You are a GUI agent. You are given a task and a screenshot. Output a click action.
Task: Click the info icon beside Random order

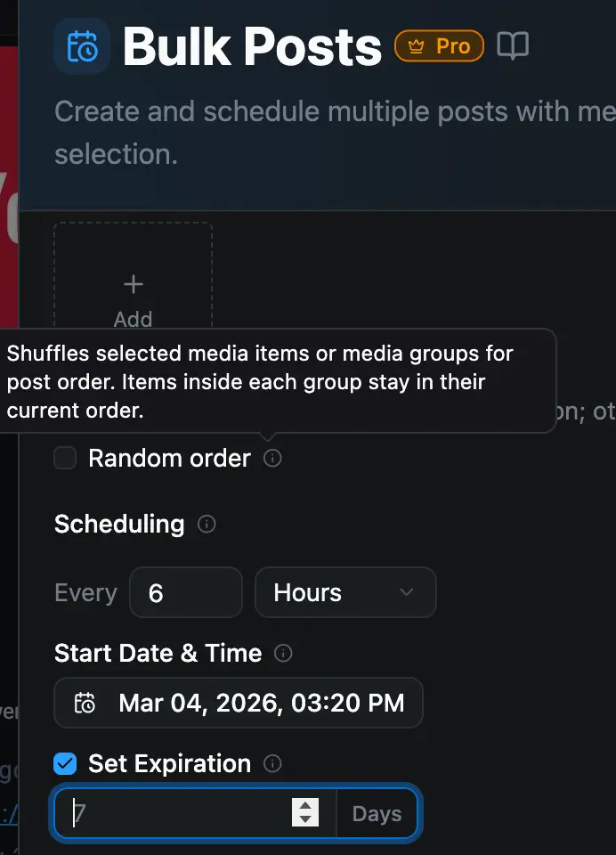[x=272, y=459]
